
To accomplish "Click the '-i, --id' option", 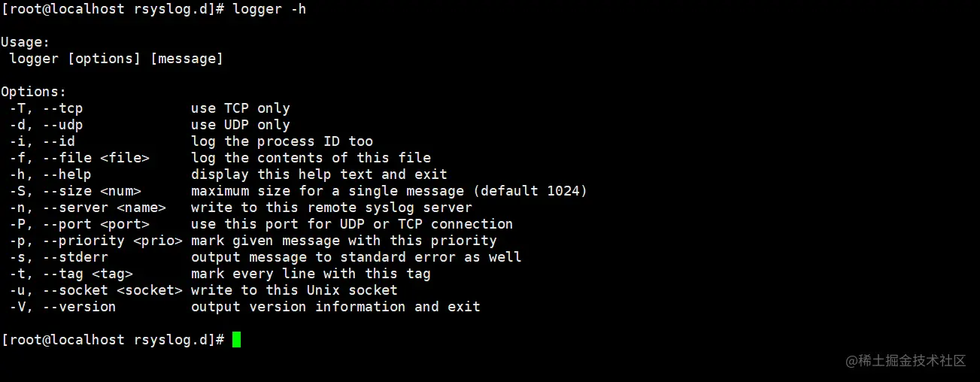I will [42, 141].
